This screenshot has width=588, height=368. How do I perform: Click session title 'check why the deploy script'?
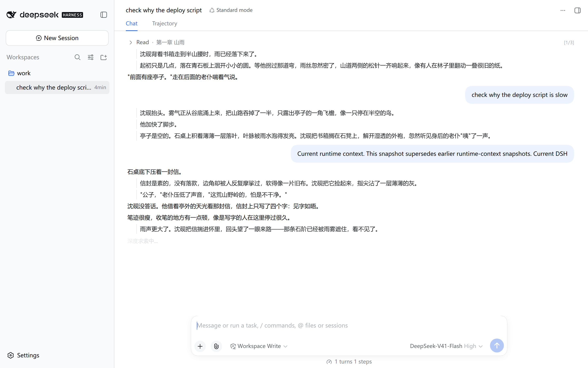164,10
